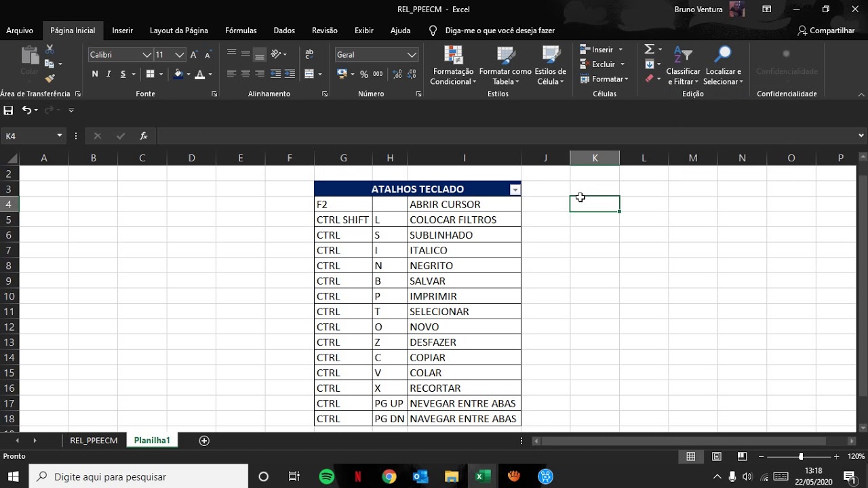This screenshot has height=488, width=868.
Task: Open the ATALHOS TECLADO filter dropdown
Action: [x=515, y=190]
